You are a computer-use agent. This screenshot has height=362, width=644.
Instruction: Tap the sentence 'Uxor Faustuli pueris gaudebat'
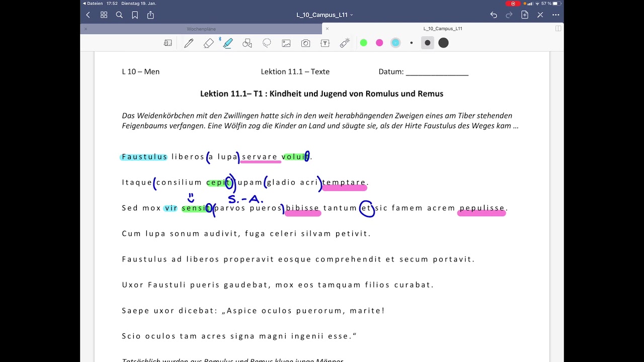278,285
